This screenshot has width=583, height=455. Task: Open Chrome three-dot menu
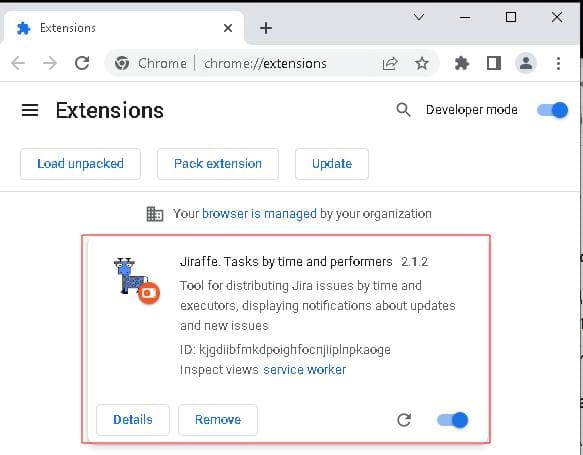(558, 64)
